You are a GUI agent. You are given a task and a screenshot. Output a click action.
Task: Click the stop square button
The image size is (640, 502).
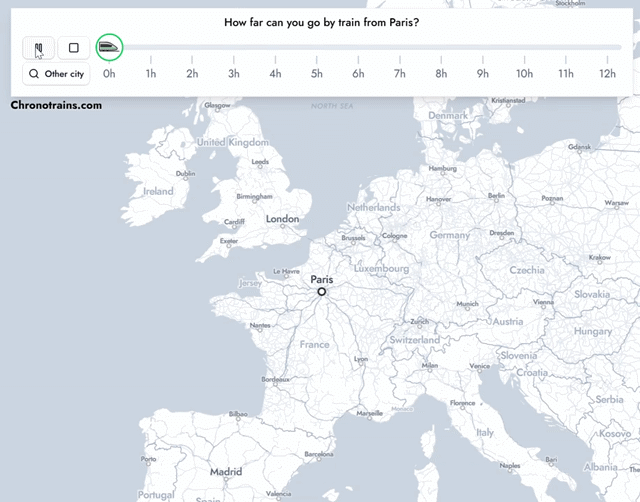click(x=74, y=48)
